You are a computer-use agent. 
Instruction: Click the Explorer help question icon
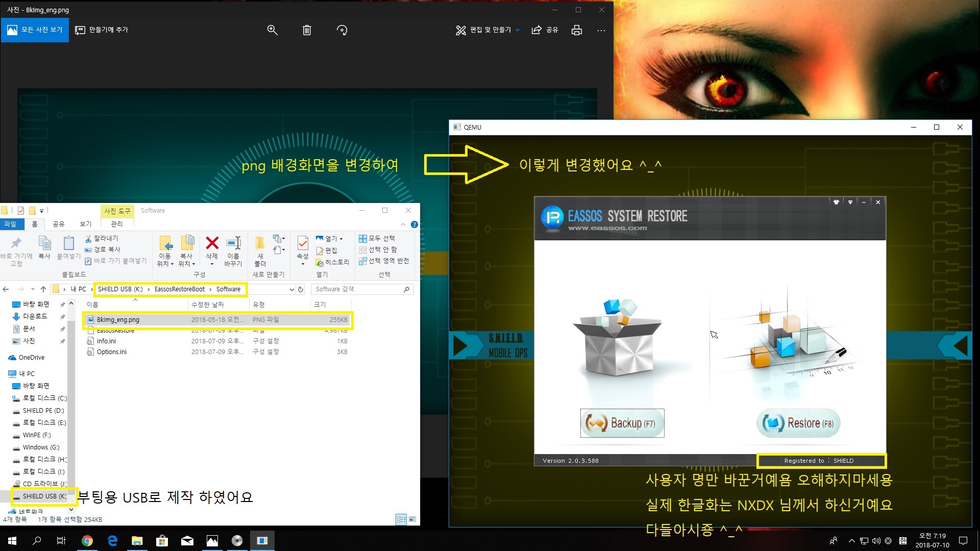[x=414, y=224]
